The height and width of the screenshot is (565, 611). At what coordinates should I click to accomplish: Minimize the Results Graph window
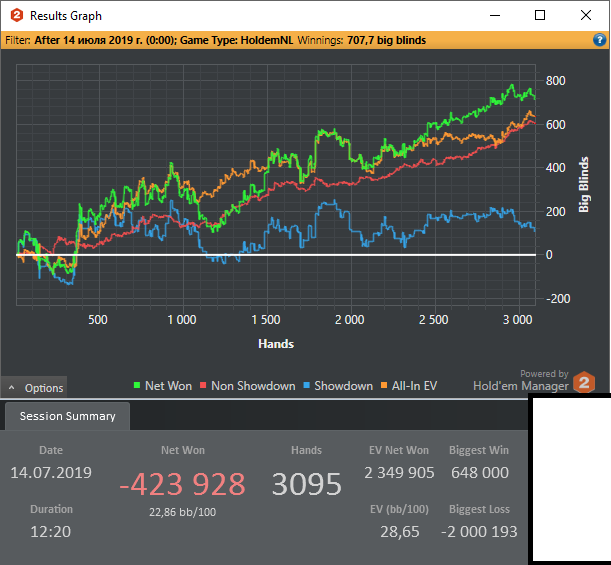494,15
